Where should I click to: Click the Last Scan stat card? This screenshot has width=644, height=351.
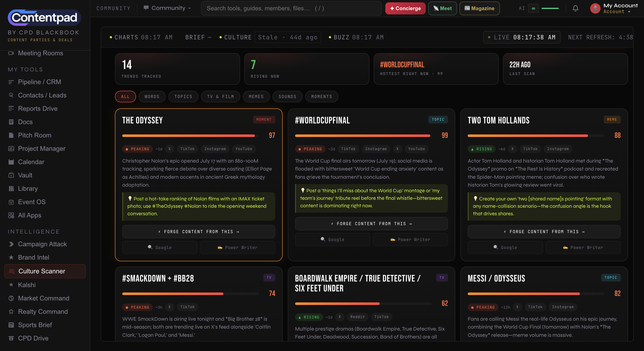coord(565,69)
